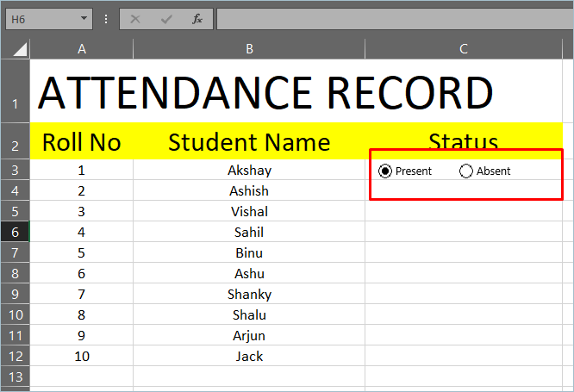Open Insert Function fx icon
This screenshot has width=574, height=392.
point(197,19)
